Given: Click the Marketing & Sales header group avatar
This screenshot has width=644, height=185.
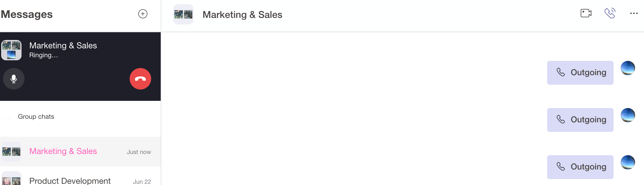Looking at the screenshot, I should [x=183, y=14].
